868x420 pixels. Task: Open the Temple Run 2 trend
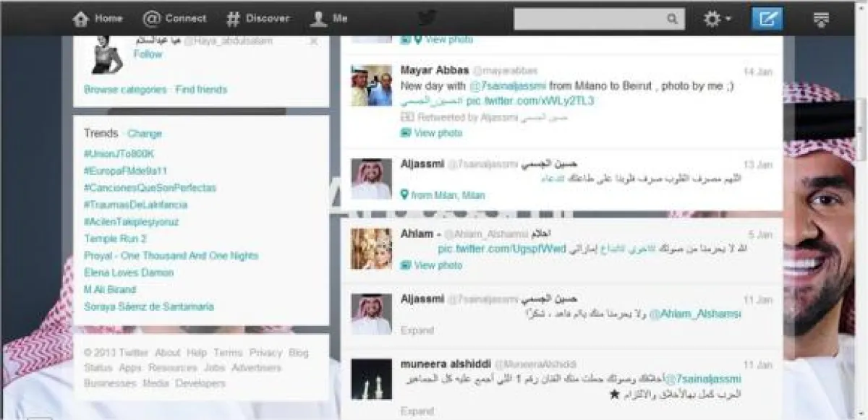coord(115,239)
